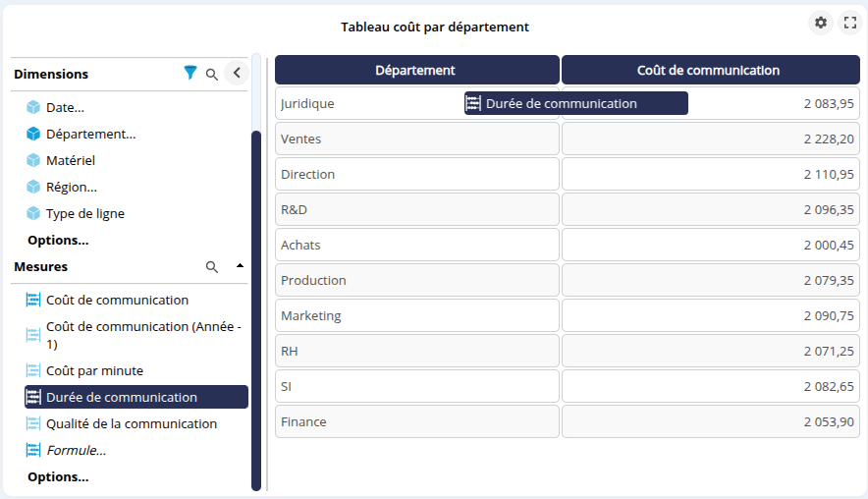Screen dimensions: 868x499
Task: Select the Durée de communication measure
Action: click(122, 397)
